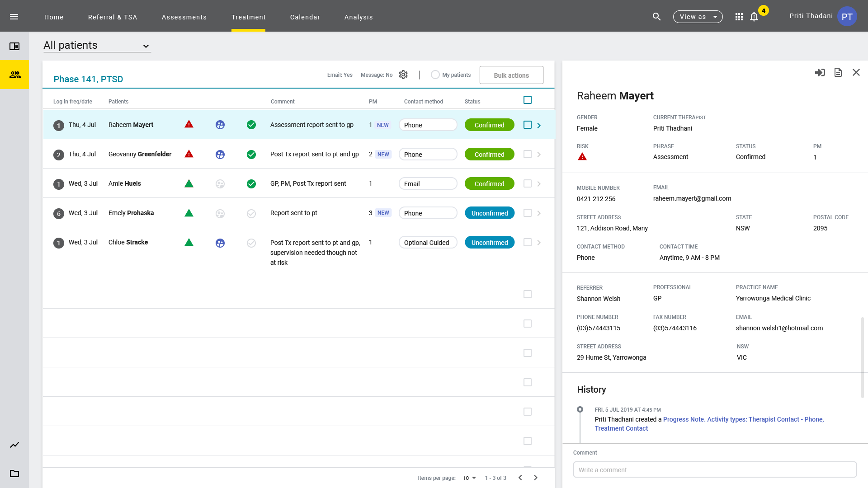Click the document icon in patient panel
The width and height of the screenshot is (868, 488).
click(x=838, y=72)
